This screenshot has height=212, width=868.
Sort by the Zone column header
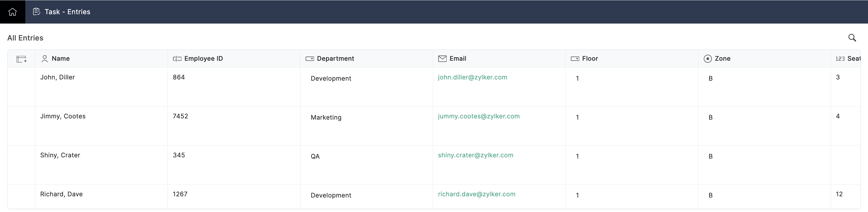pyautogui.click(x=722, y=58)
